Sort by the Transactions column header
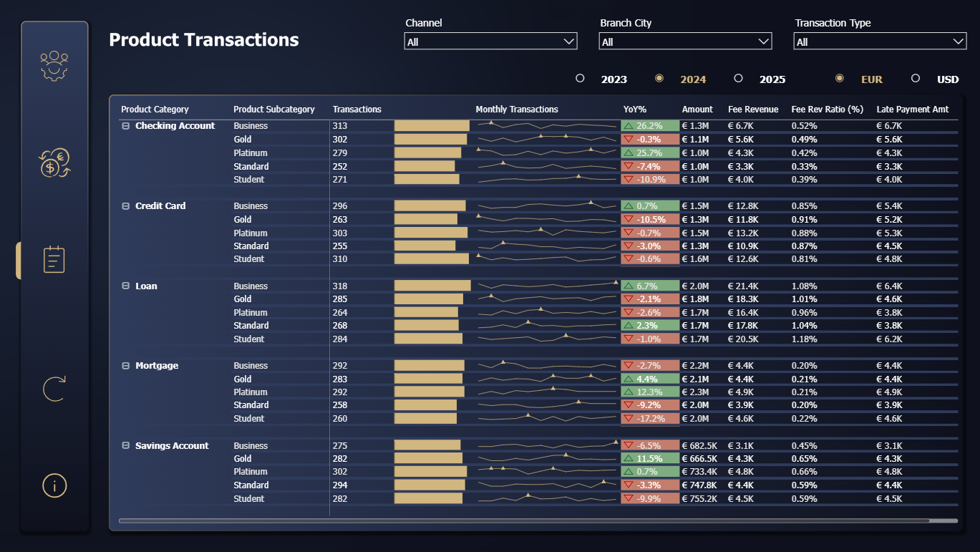Screen dimensions: 980x552 357,110
